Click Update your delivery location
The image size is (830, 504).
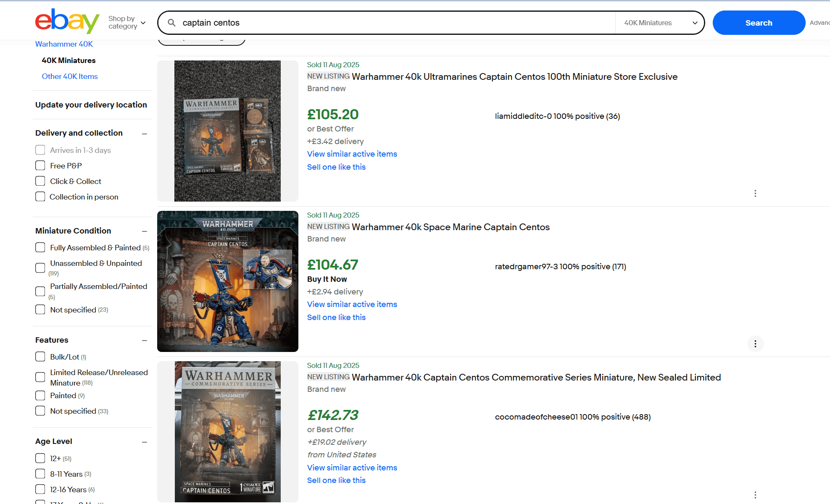91,105
